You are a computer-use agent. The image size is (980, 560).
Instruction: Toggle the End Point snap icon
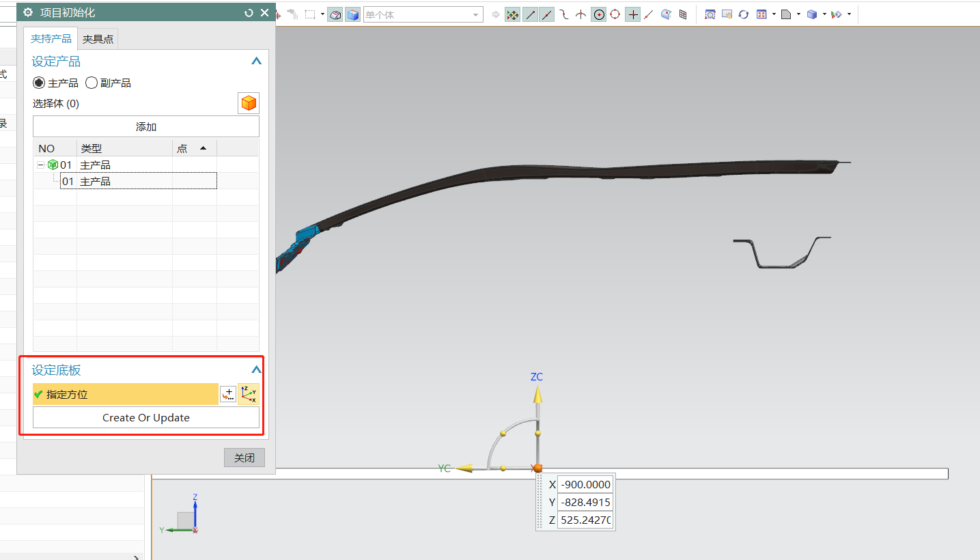pos(530,14)
